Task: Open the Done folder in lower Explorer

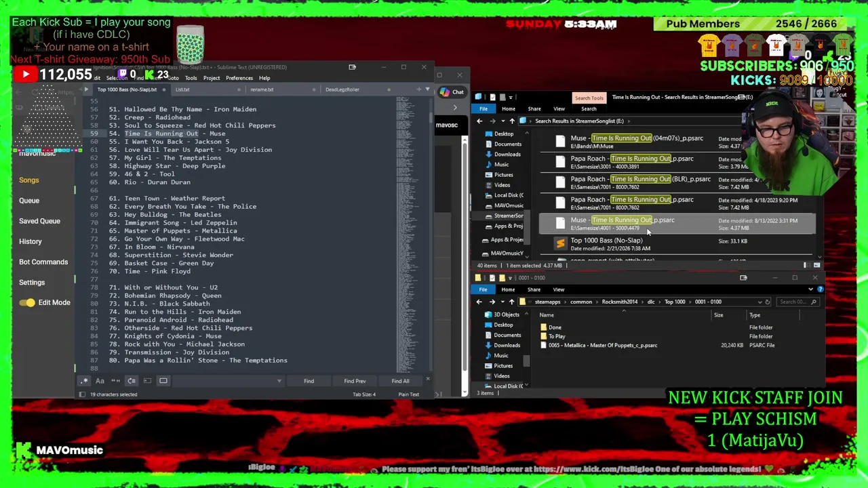Action: 555,327
